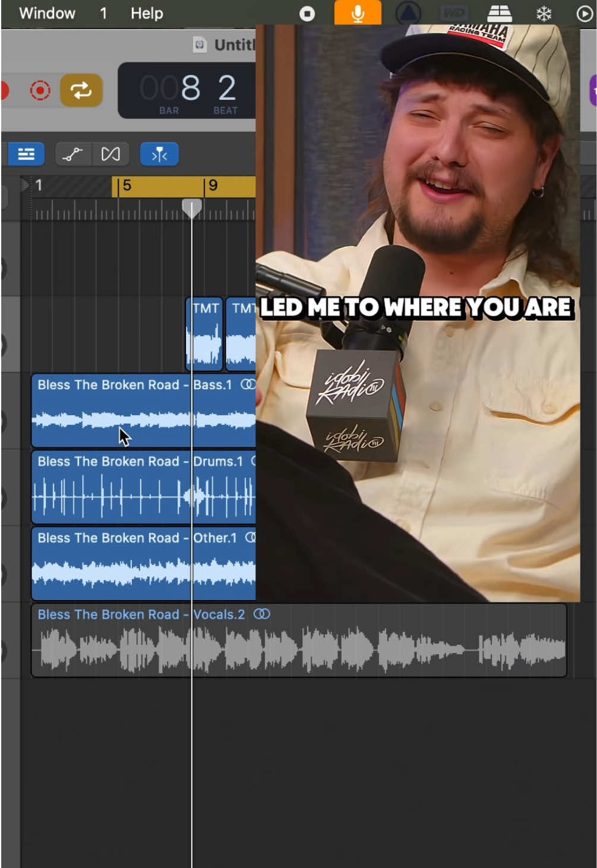
Task: Click the loop icon on the Bass.1 region
Action: (248, 384)
